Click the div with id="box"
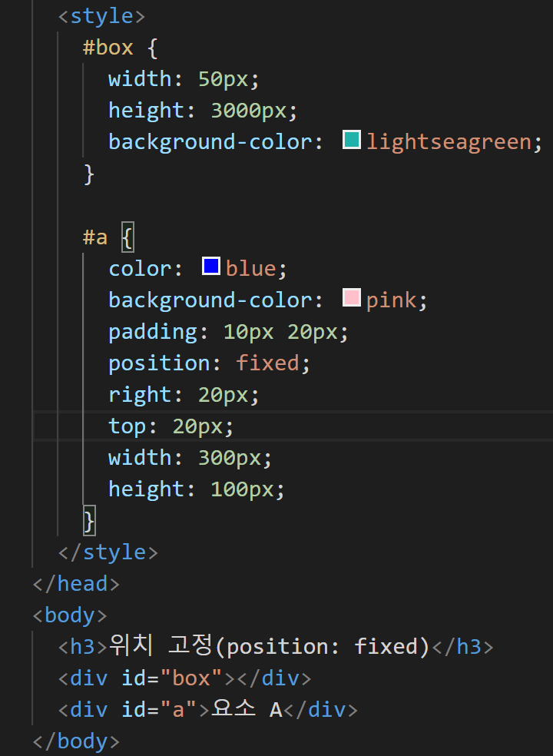 pos(184,678)
